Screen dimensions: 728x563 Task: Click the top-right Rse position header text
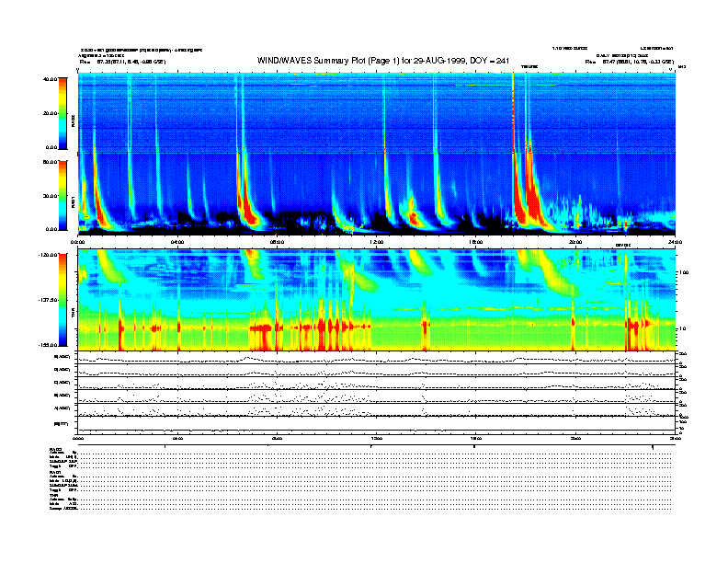[x=629, y=62]
